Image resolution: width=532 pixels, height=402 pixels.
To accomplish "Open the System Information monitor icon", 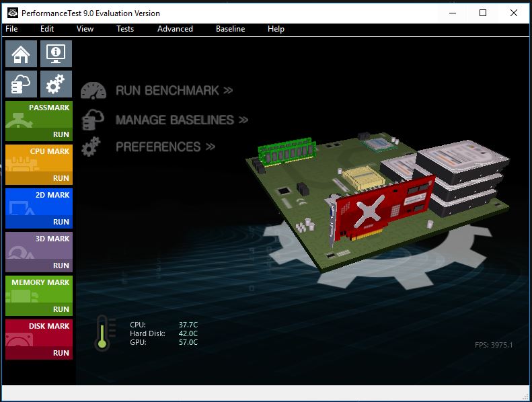I will (56, 54).
